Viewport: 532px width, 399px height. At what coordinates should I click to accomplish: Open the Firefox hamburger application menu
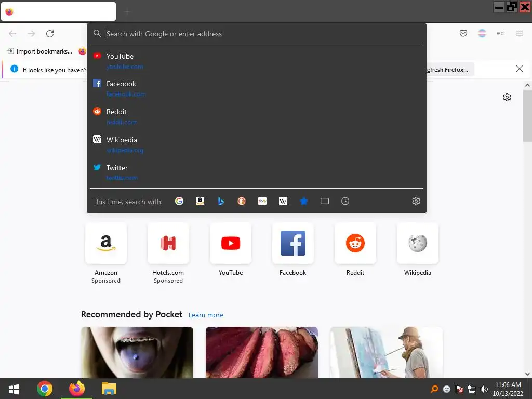519,33
